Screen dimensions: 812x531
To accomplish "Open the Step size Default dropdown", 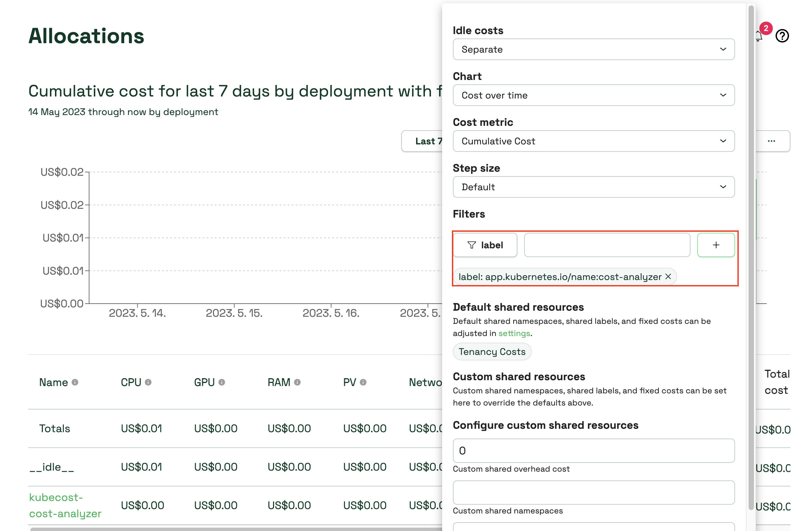I will (593, 187).
